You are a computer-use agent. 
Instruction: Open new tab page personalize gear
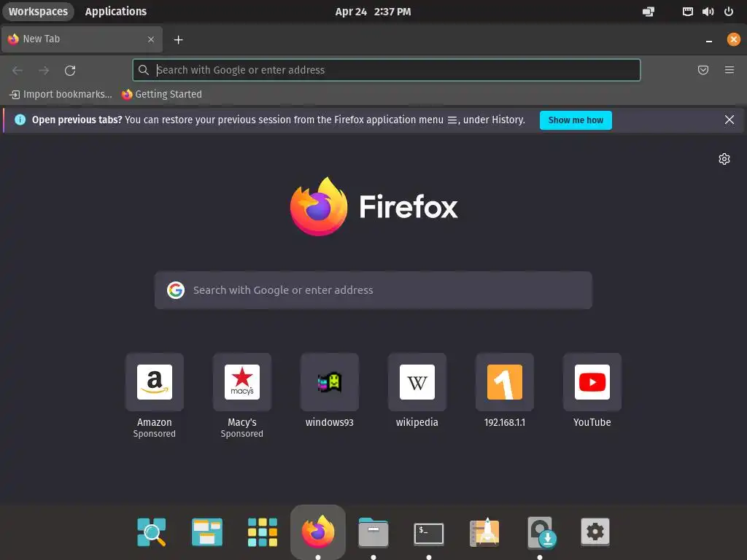click(724, 158)
